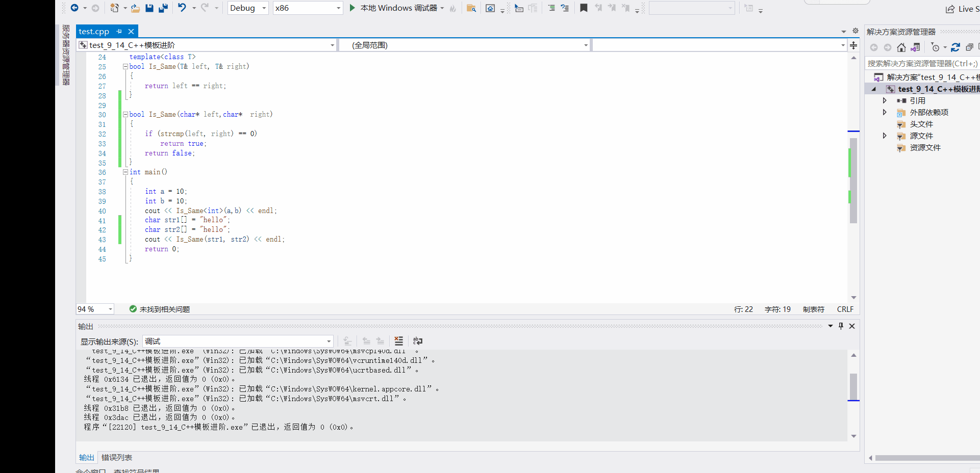Image resolution: width=980 pixels, height=473 pixels.
Task: Collapse the Is_Same char* function fold
Action: (125, 115)
